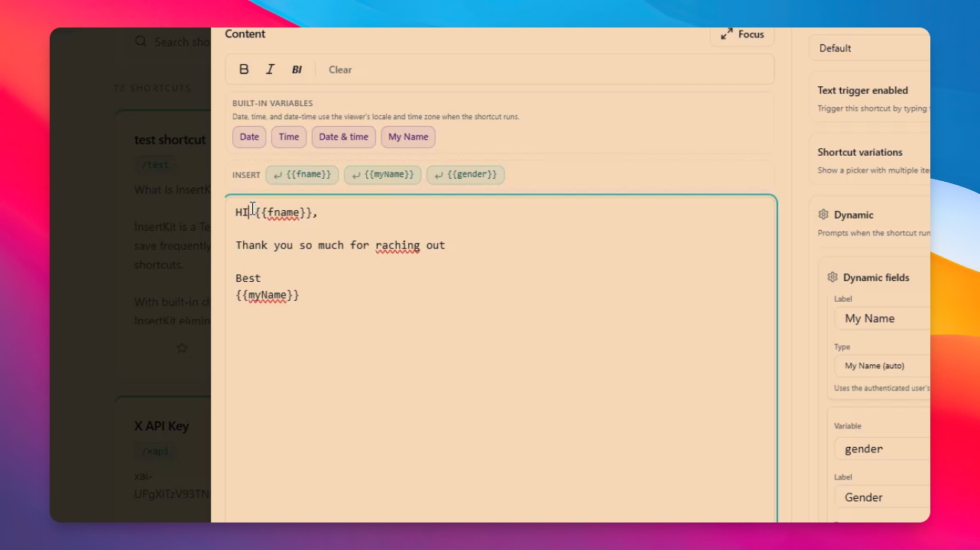
Task: Click the misspelled word raching
Action: pyautogui.click(x=398, y=245)
